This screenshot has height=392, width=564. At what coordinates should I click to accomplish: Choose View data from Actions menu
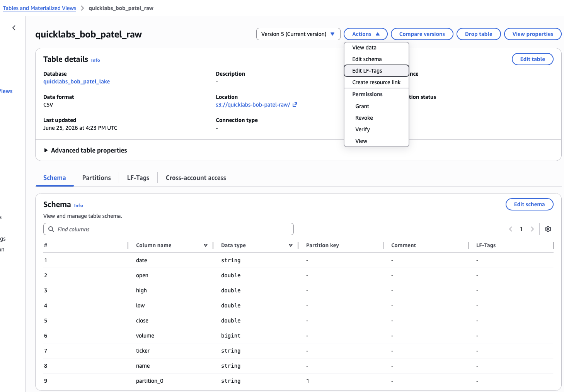[x=376, y=48]
